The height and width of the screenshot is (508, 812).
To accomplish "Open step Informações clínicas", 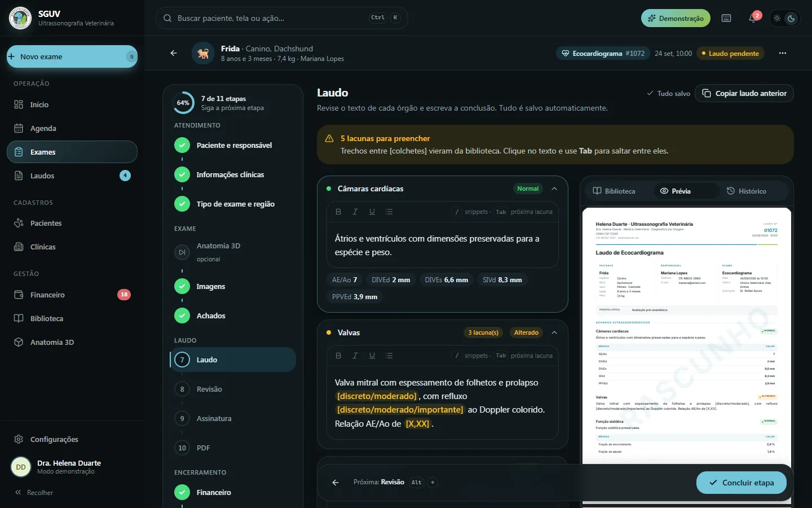I will [232, 174].
